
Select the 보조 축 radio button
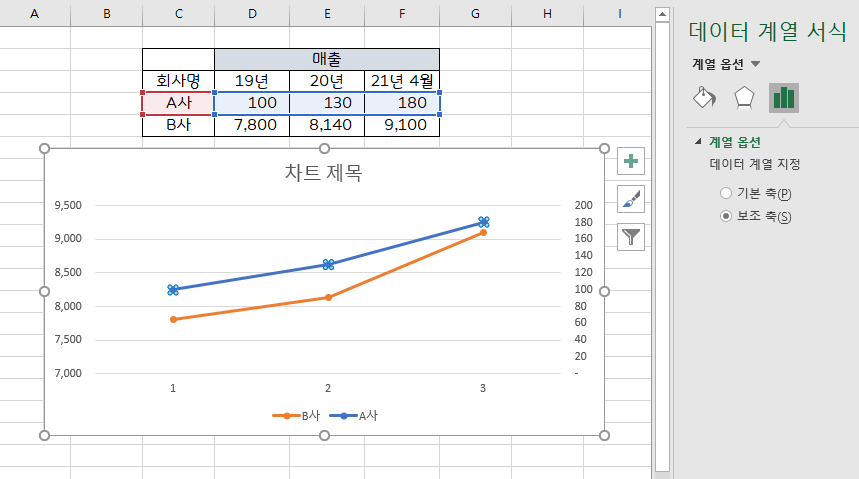pos(726,216)
